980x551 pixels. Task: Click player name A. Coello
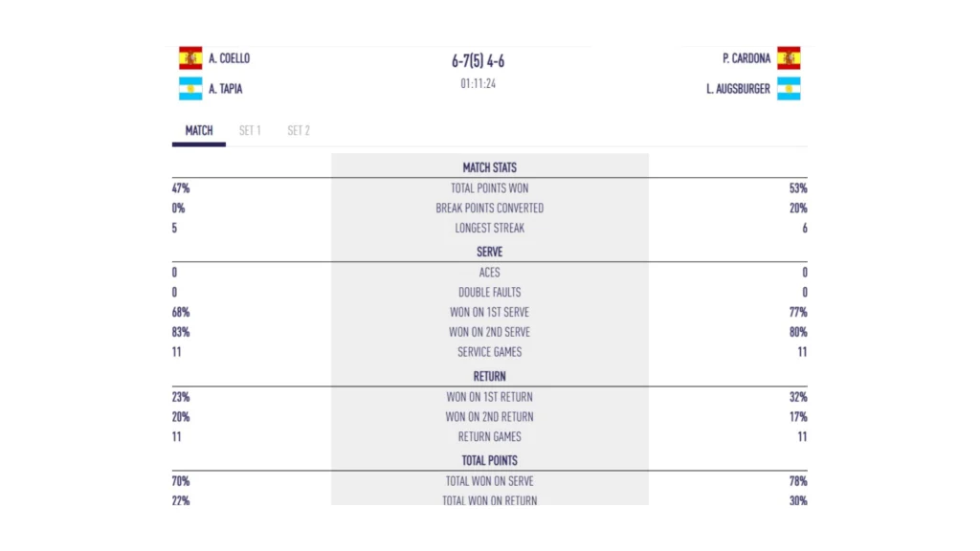tap(230, 58)
